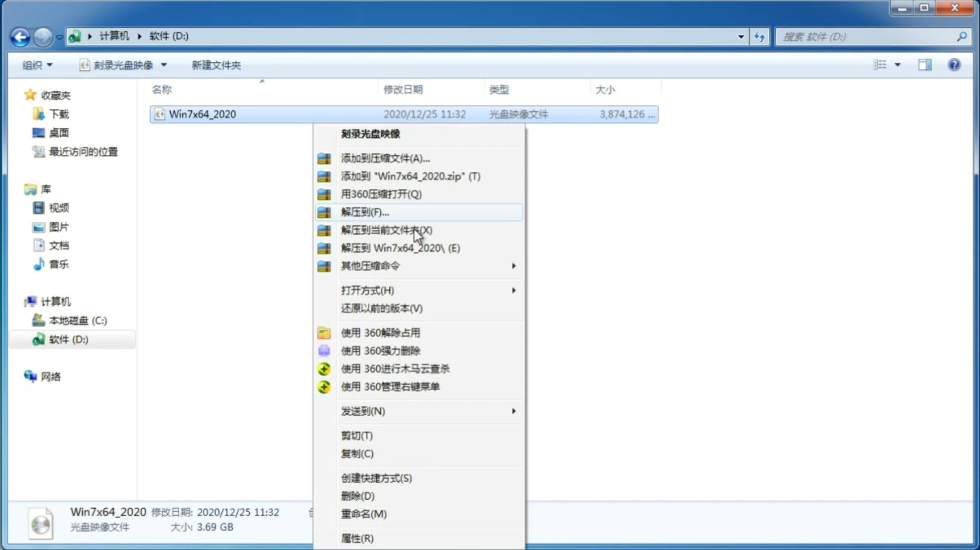Expand 发送到 submenu arrow
980x550 pixels.
(513, 411)
